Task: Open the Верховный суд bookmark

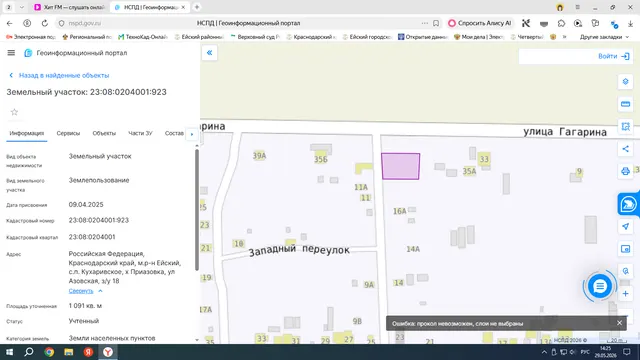Action: pos(255,37)
